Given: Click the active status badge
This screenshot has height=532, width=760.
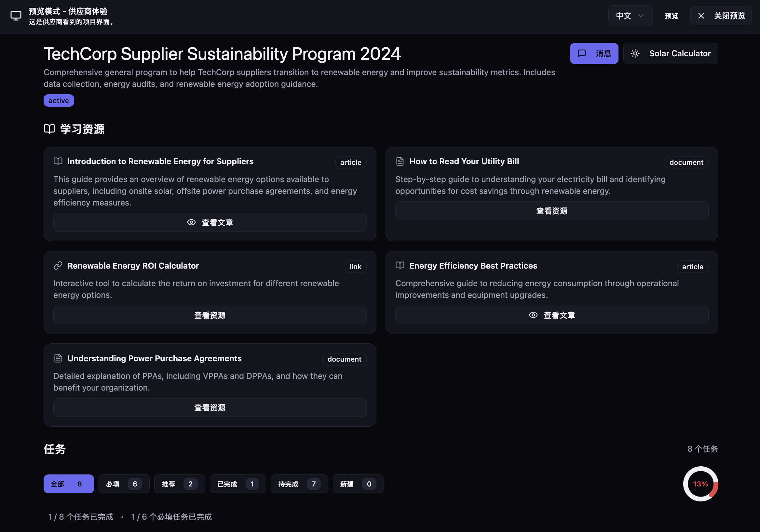Looking at the screenshot, I should (59, 100).
